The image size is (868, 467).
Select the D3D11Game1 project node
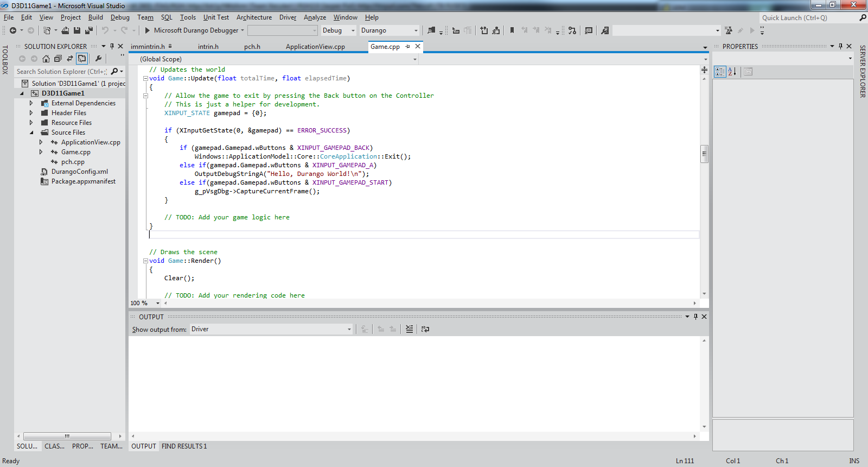[63, 93]
